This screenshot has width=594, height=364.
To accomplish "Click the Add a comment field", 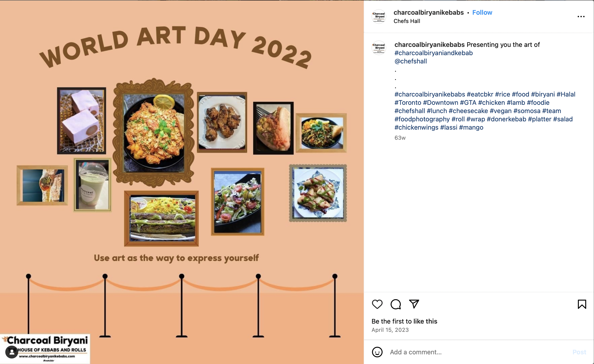I will click(479, 352).
